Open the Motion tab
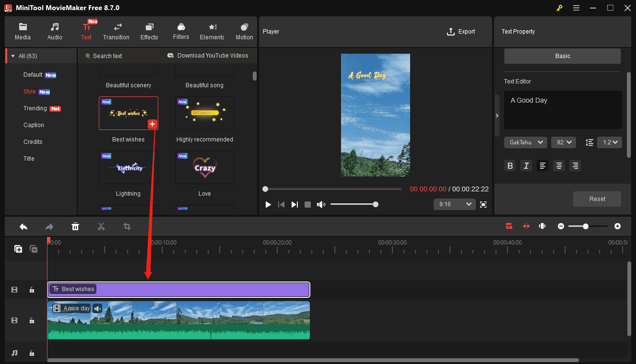 [x=244, y=31]
